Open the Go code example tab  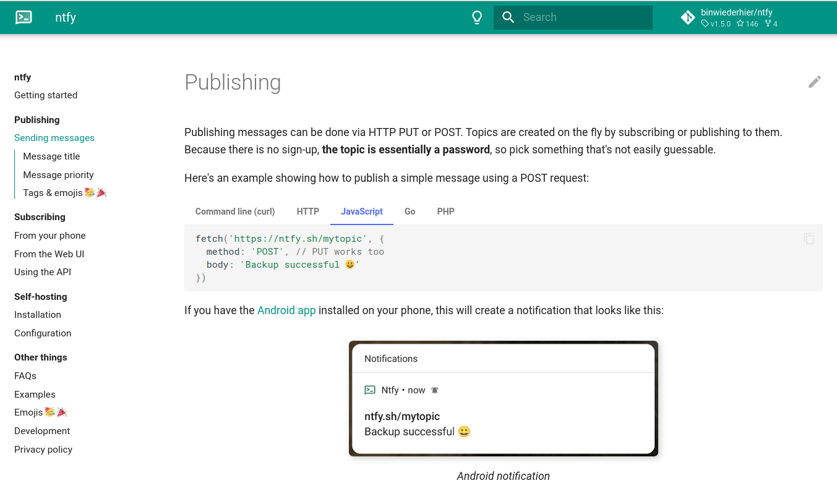[x=410, y=211]
